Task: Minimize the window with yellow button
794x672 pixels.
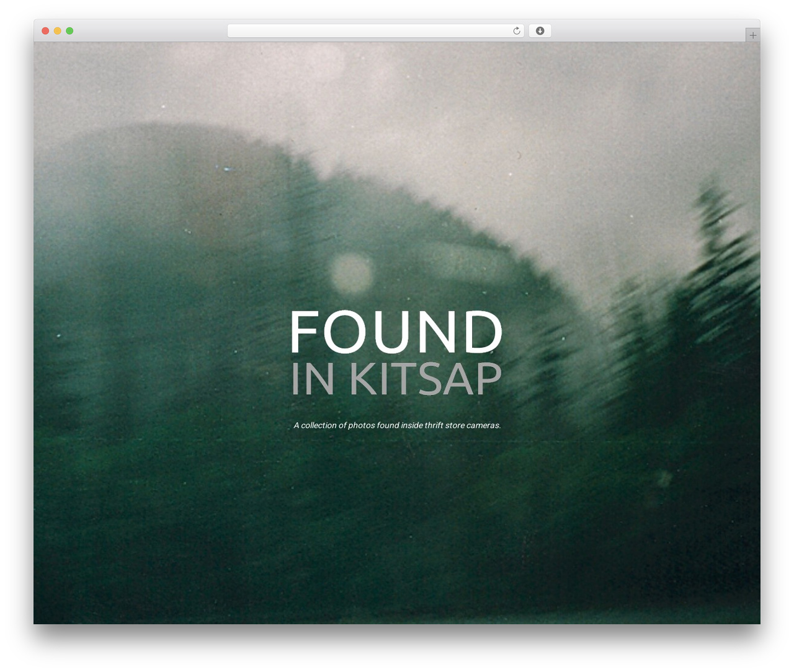Action: coord(57,31)
